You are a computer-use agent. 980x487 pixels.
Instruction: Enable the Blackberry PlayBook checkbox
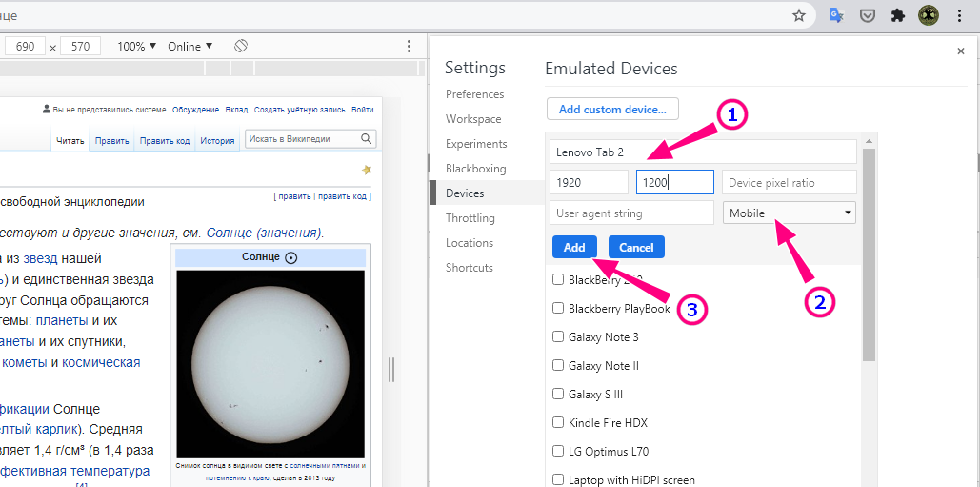558,308
